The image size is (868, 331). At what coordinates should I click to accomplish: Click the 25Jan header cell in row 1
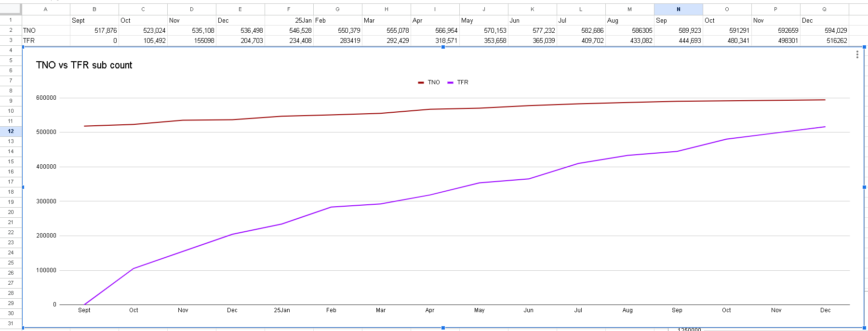[289, 20]
